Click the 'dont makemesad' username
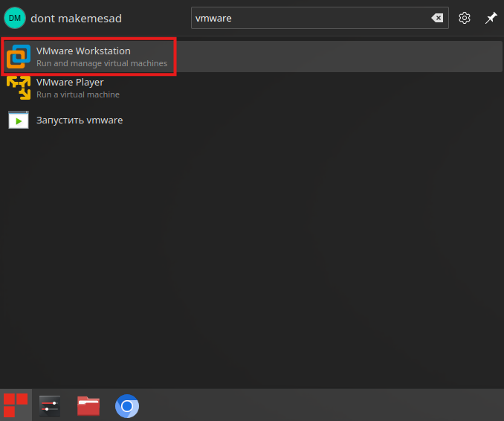Screen dimensions: 504x421 click(76, 19)
